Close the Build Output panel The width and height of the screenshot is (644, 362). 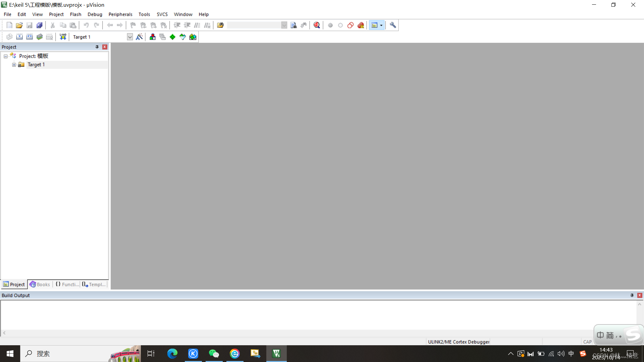click(640, 295)
